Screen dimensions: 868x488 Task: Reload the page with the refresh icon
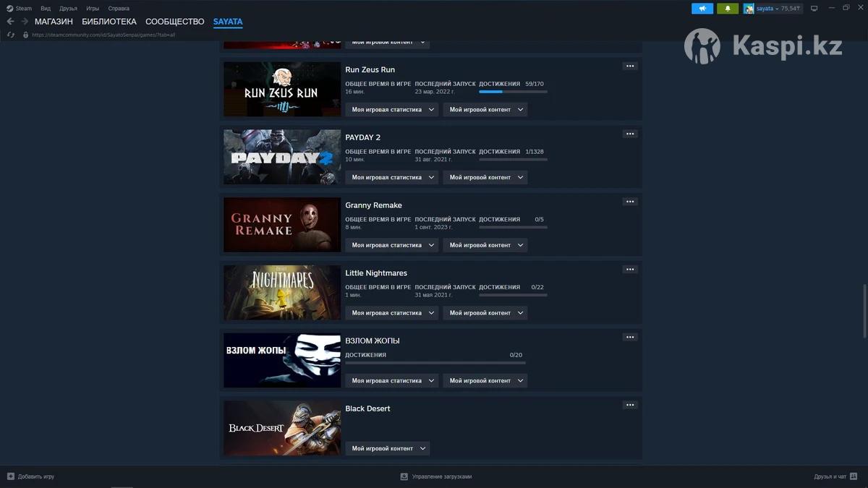tap(11, 35)
